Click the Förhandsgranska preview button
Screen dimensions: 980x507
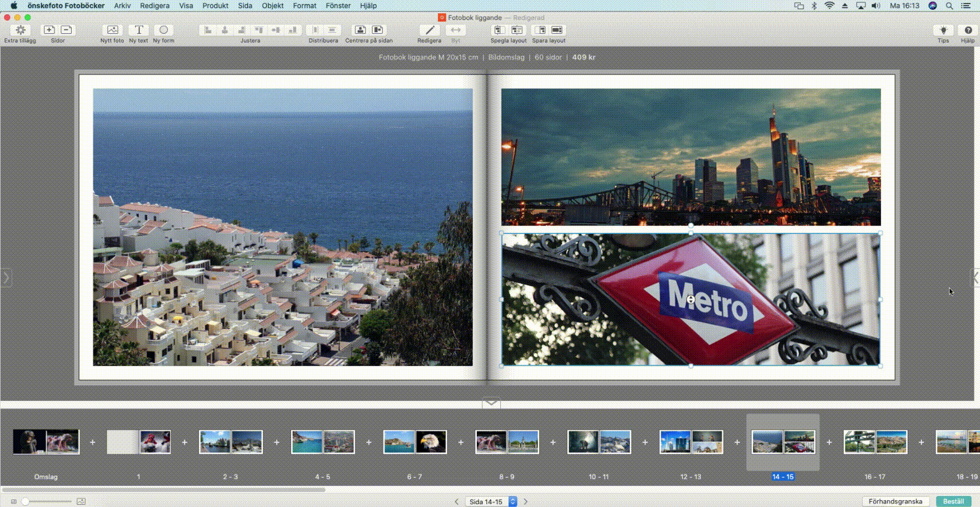[895, 501]
